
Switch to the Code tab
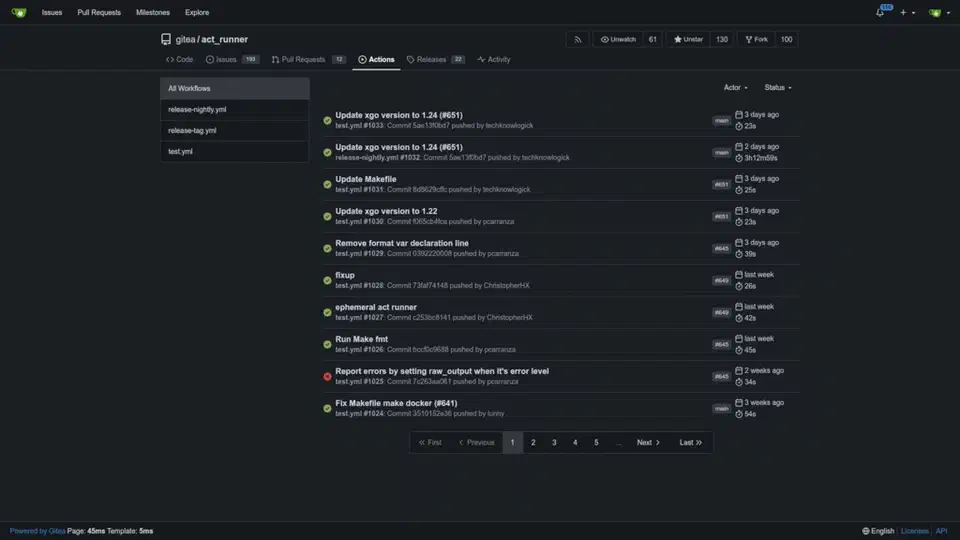[x=179, y=59]
